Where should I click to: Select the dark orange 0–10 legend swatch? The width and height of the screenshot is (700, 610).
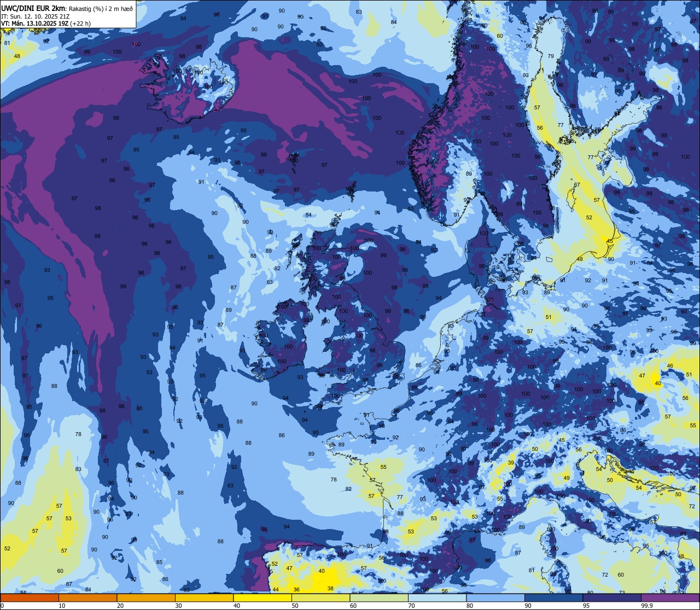click(30, 597)
